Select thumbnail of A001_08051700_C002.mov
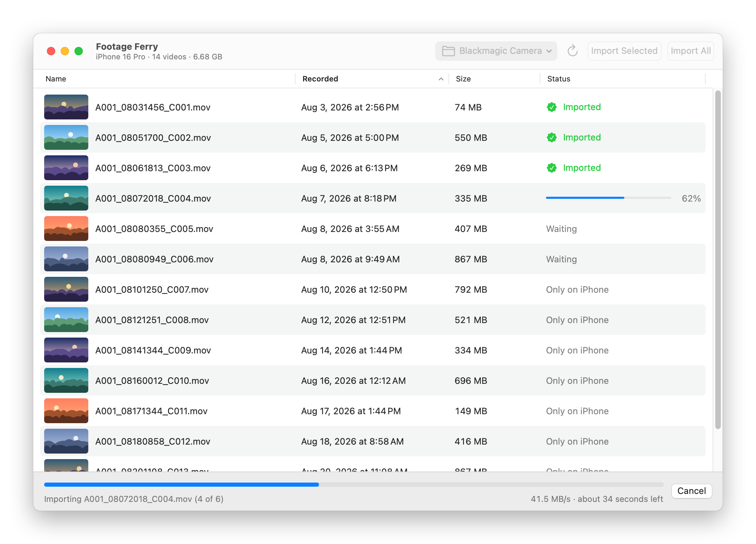The width and height of the screenshot is (756, 544). coord(66,137)
